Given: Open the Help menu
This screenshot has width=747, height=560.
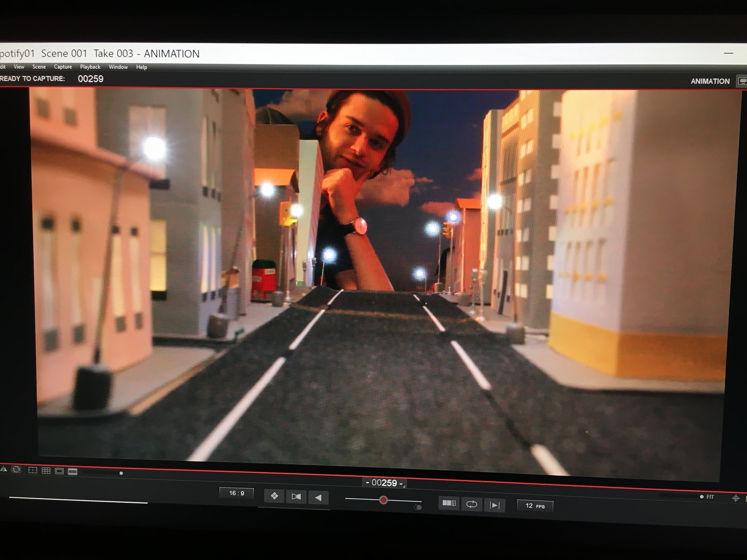Looking at the screenshot, I should point(142,67).
